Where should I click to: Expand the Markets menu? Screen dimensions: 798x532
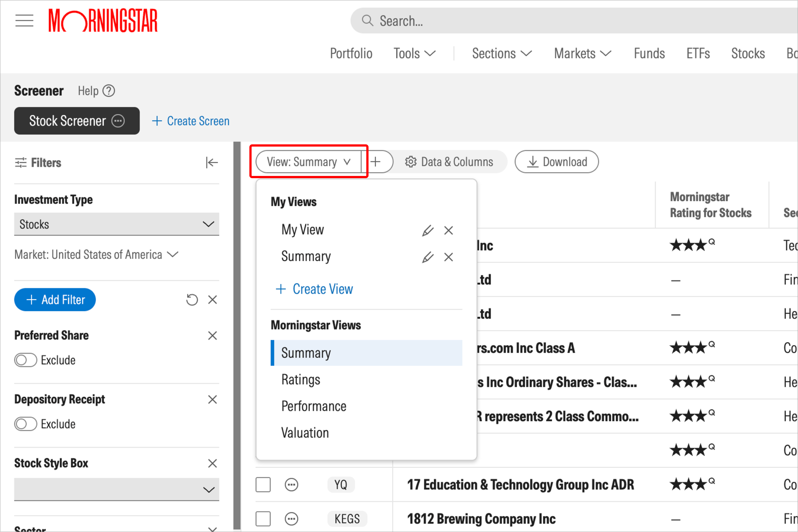click(582, 53)
